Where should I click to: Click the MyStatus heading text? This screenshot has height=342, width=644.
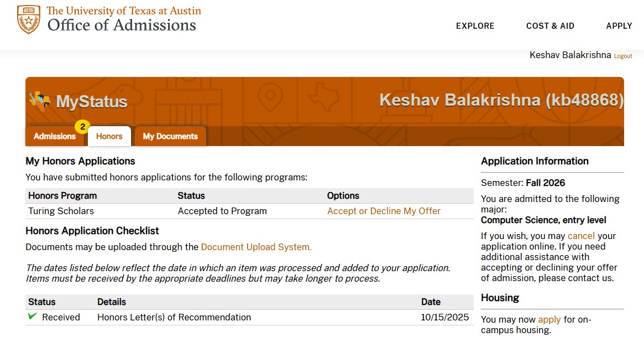click(92, 101)
